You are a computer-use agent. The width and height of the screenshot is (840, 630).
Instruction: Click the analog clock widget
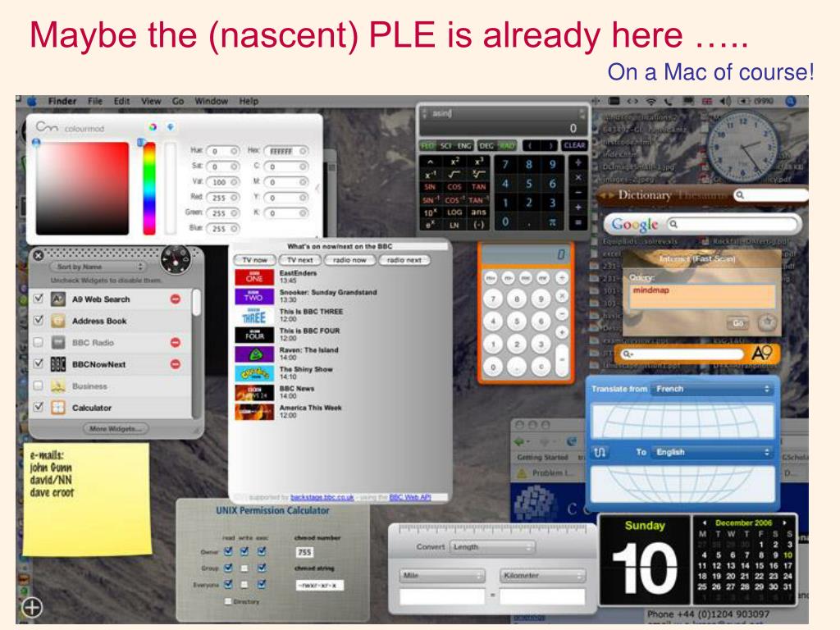click(743, 146)
